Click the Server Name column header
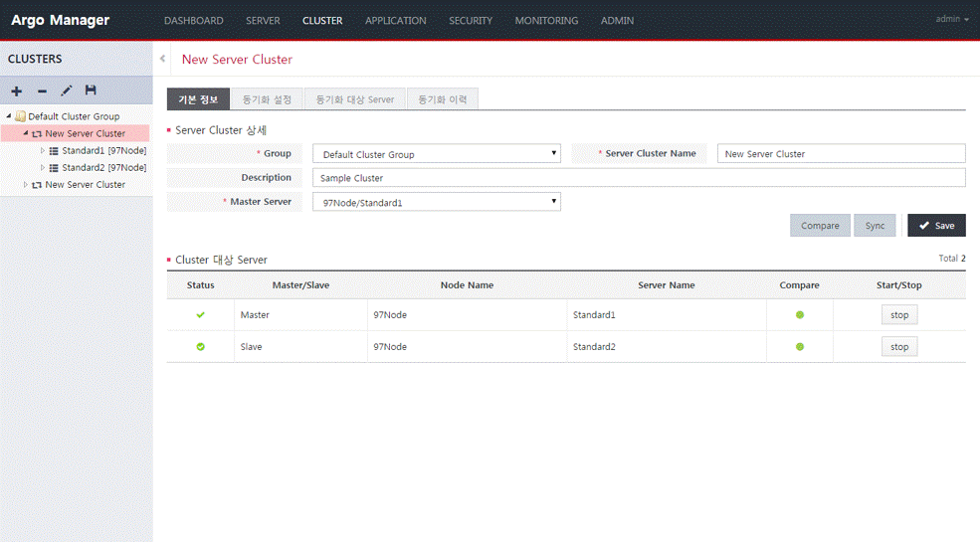This screenshot has width=980, height=542. [x=667, y=284]
